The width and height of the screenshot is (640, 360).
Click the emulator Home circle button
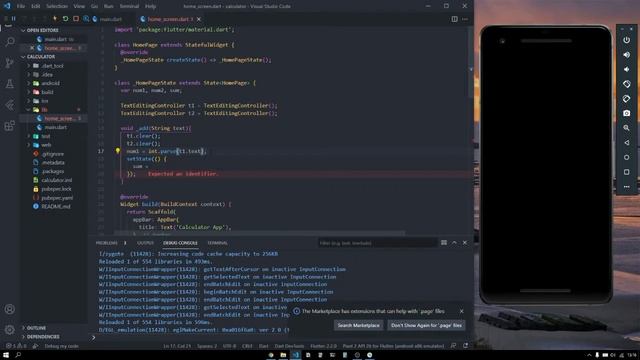pyautogui.click(x=627, y=157)
